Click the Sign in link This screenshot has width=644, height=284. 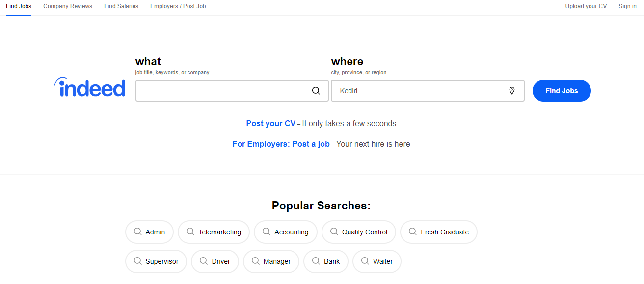pos(627,6)
